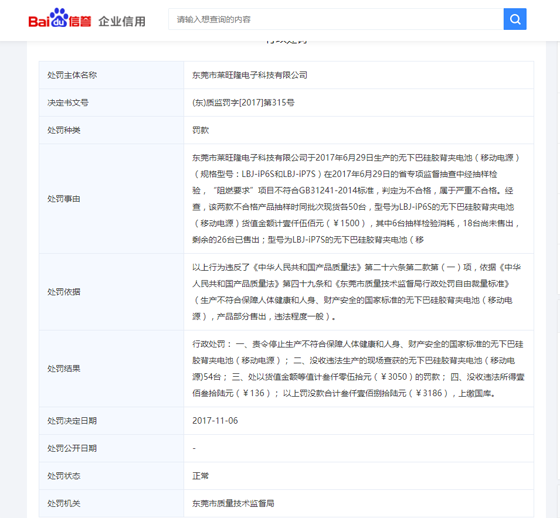Click the penalty reason paragraph beginning 东莞市莱旺隆电子科技有限公司于2017年6月29日
560x518 pixels.
pos(356,199)
